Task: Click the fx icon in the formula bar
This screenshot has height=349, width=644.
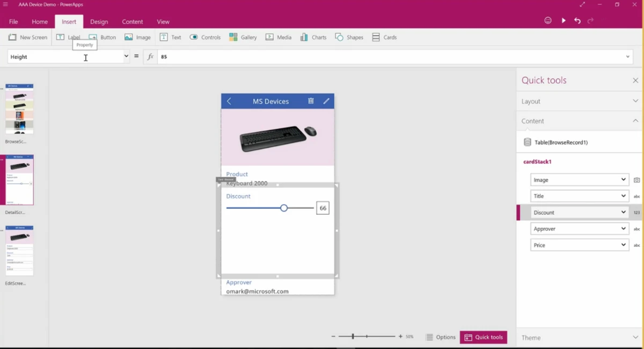Action: (150, 56)
